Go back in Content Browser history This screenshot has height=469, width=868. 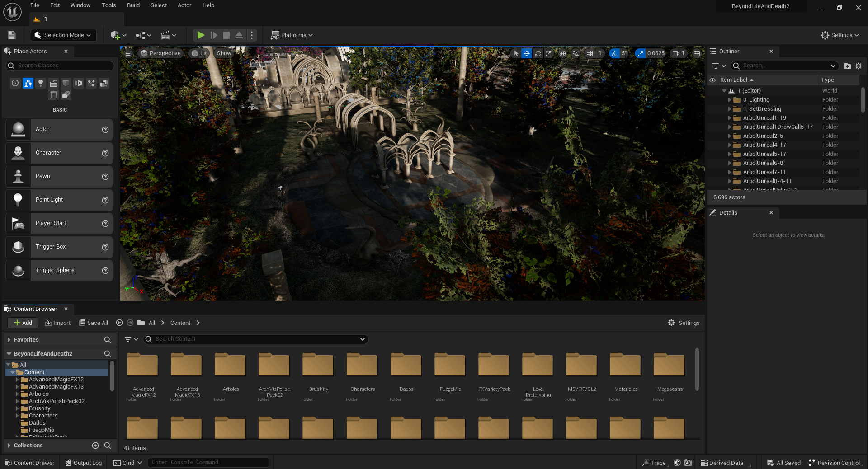[119, 323]
